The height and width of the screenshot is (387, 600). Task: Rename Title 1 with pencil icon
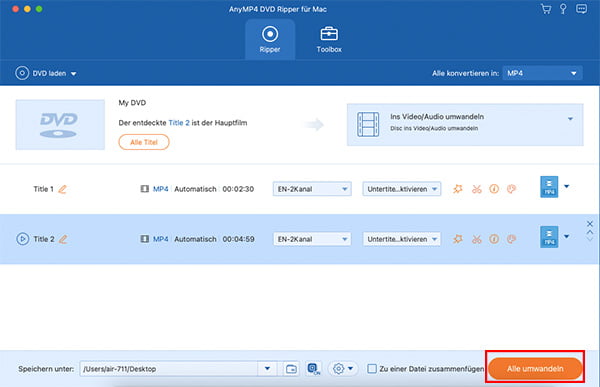tap(62, 189)
